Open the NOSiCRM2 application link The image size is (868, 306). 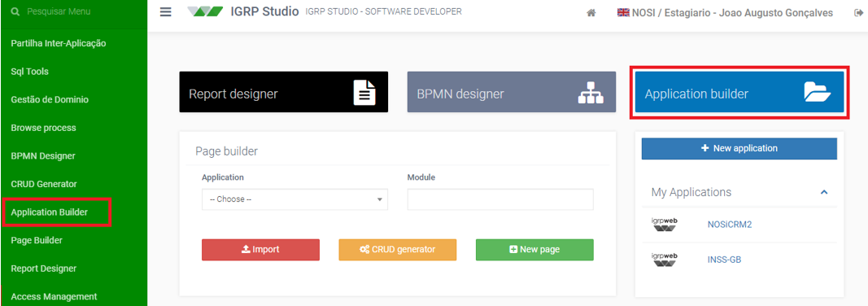[x=730, y=225]
